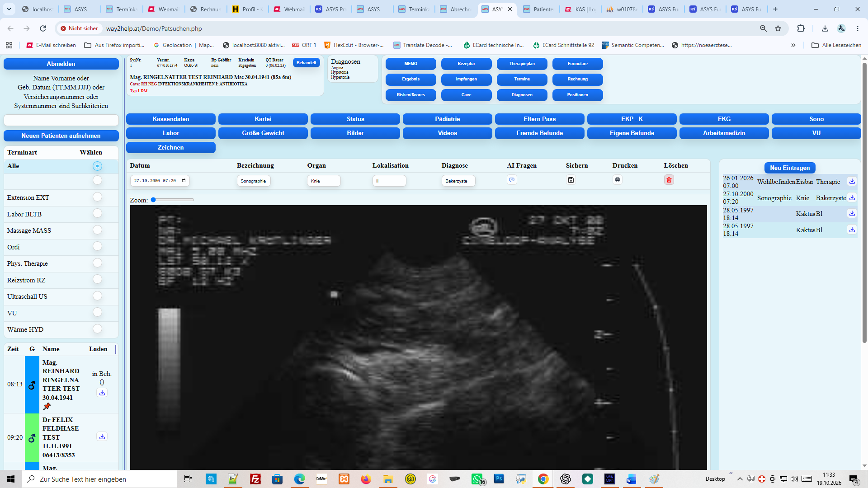Open the Zeichnen tab
The image size is (868, 488).
[x=171, y=147]
